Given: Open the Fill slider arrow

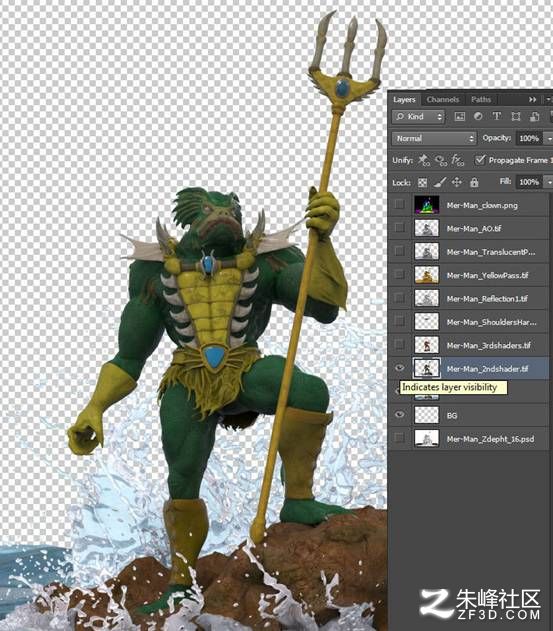Looking at the screenshot, I should point(548,182).
